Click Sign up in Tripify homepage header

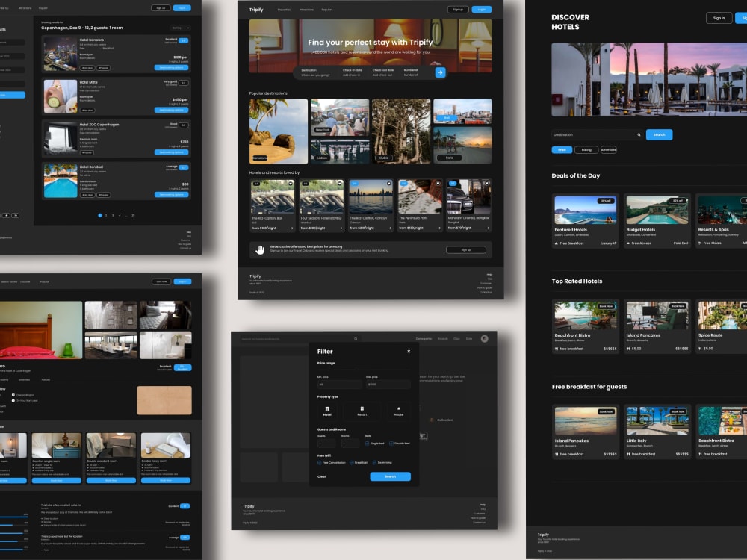(x=458, y=10)
